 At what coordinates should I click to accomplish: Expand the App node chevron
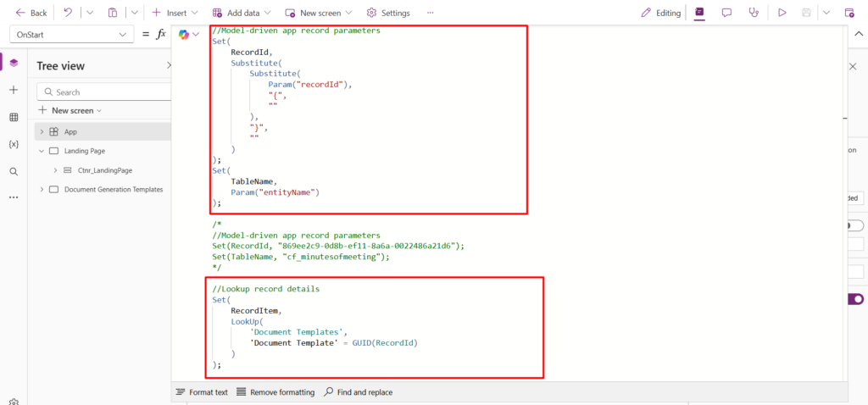[x=42, y=131]
